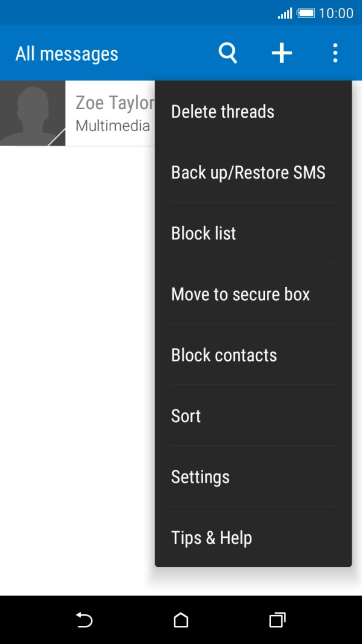This screenshot has height=644, width=362.
Task: Select Tips & Help
Action: (x=211, y=538)
